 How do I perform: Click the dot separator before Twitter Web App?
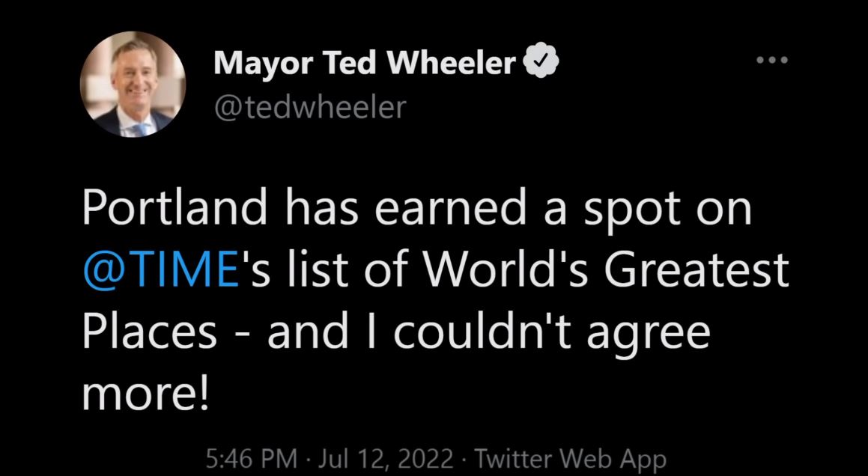[x=464, y=460]
